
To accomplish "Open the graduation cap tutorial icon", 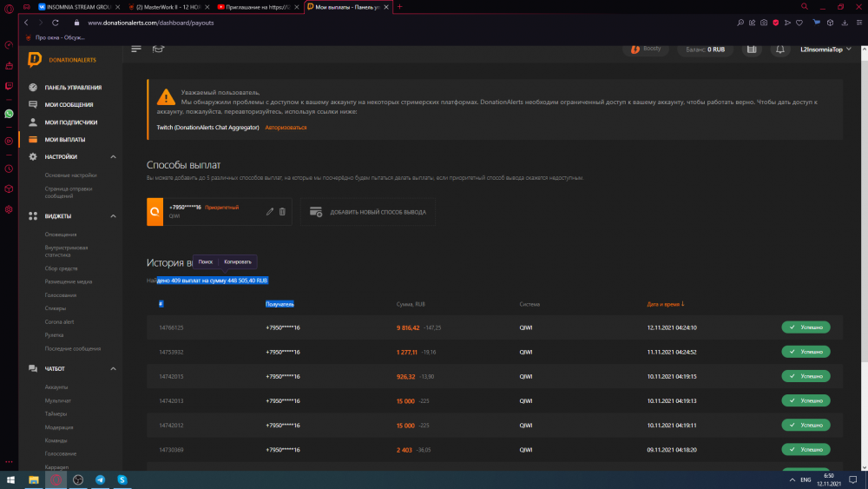I will (157, 49).
